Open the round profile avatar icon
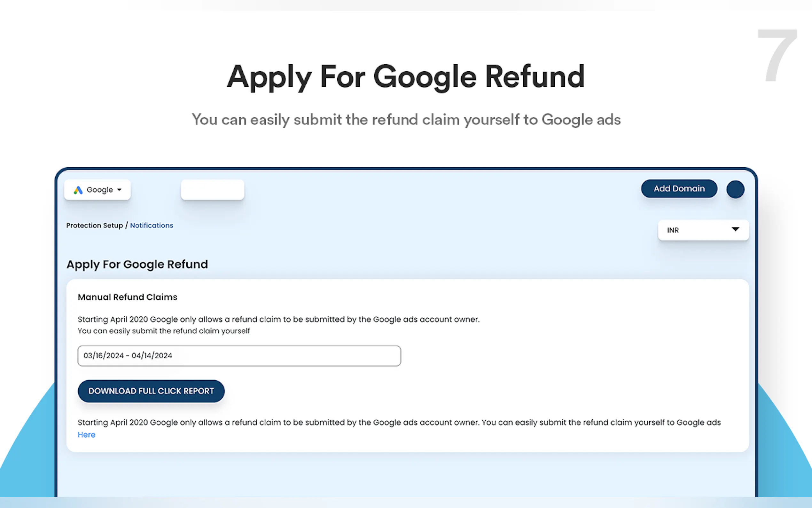The width and height of the screenshot is (812, 508). 735,189
